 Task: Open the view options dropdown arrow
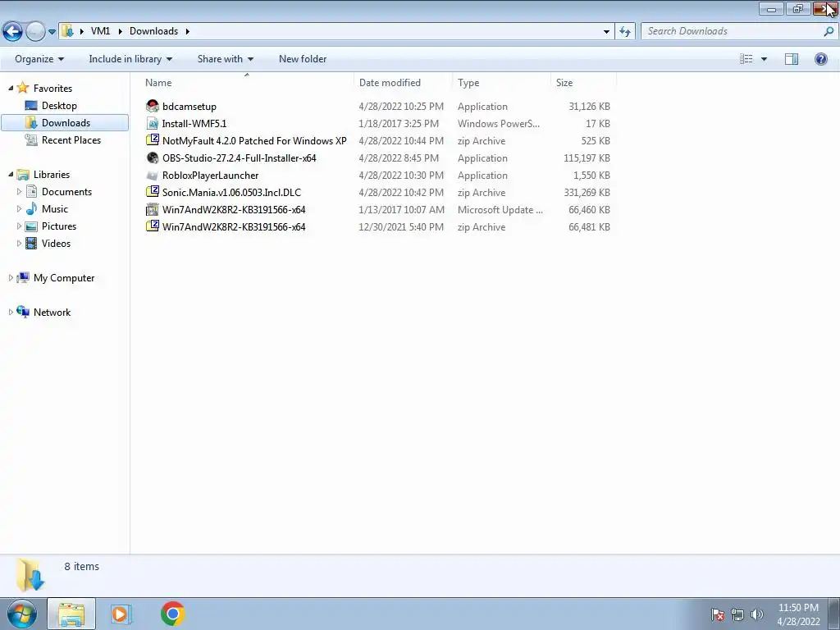(x=764, y=59)
